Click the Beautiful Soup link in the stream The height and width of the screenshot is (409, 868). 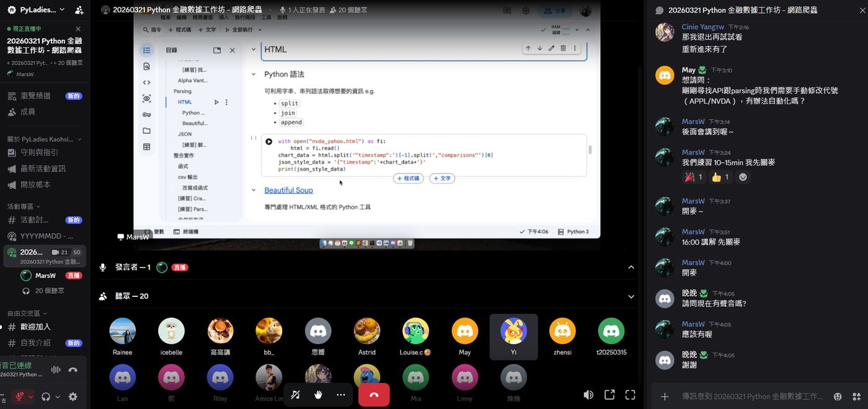click(288, 190)
